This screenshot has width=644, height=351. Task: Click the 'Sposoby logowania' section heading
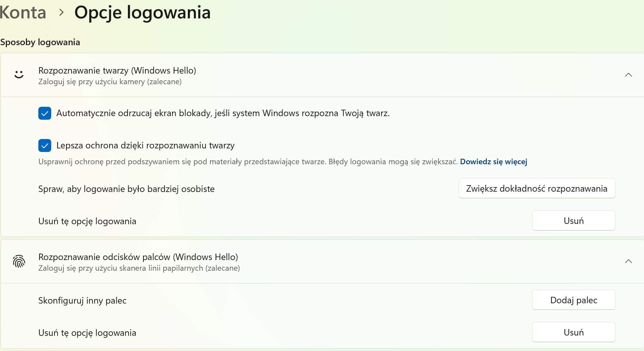(x=40, y=42)
